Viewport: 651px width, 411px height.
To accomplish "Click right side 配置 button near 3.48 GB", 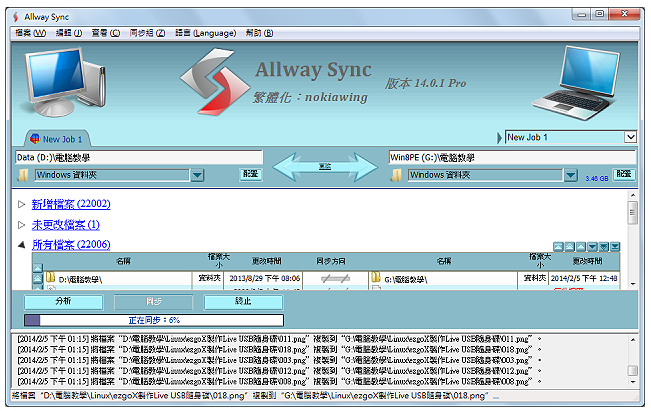I will 624,174.
